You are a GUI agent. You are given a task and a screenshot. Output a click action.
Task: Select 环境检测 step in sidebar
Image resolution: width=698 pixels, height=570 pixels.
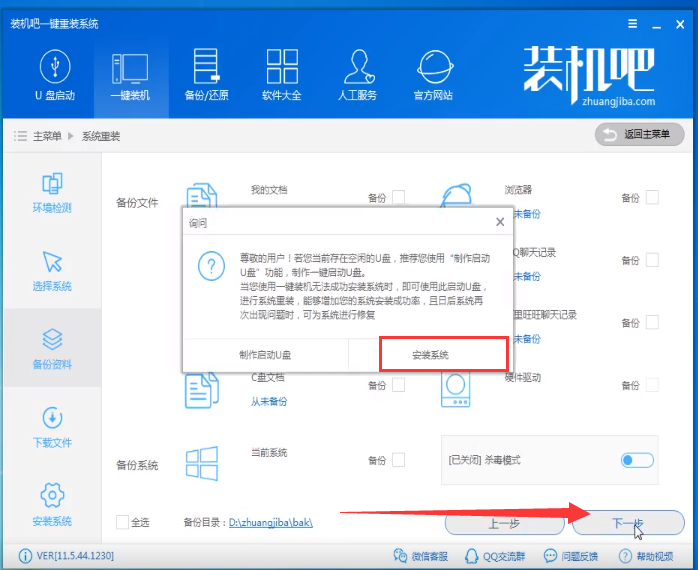click(x=51, y=193)
